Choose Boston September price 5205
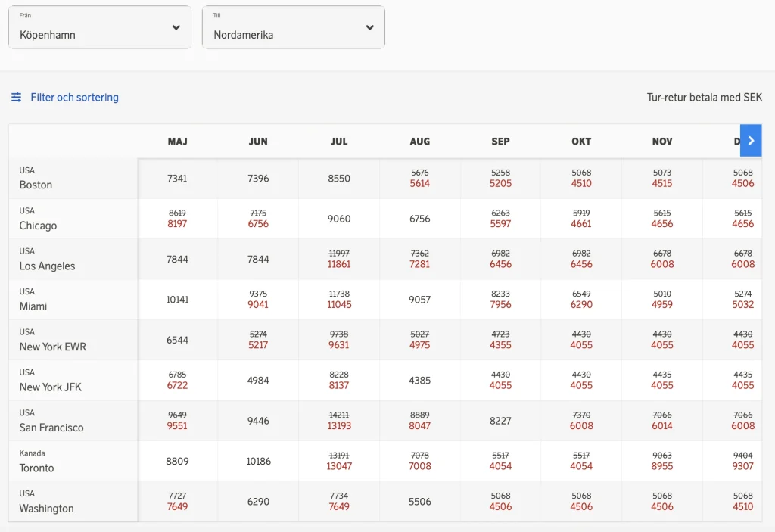775x532 pixels. click(x=501, y=183)
